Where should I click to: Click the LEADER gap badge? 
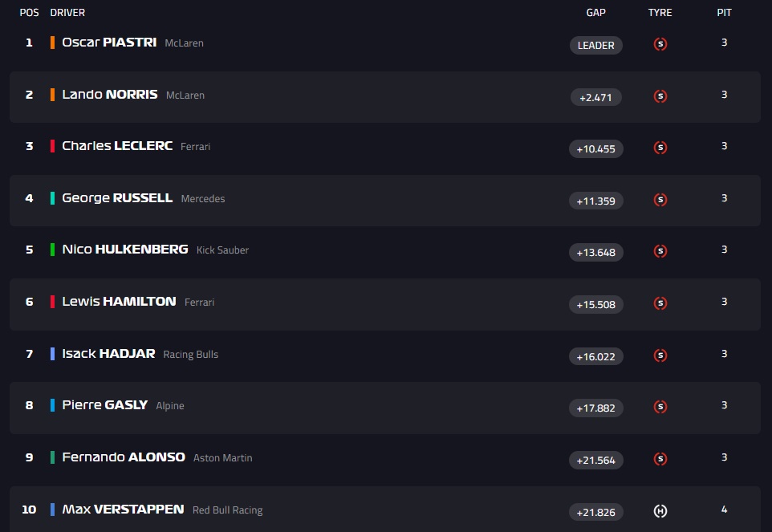[595, 45]
